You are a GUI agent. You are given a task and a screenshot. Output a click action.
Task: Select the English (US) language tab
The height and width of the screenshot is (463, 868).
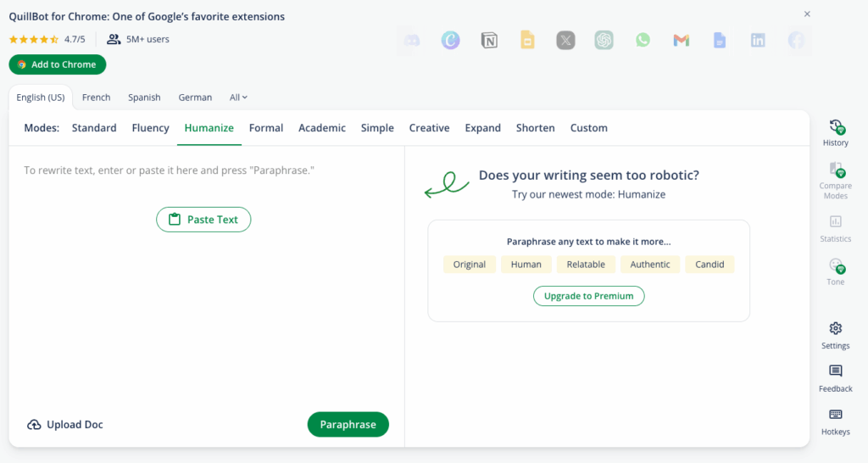point(41,98)
